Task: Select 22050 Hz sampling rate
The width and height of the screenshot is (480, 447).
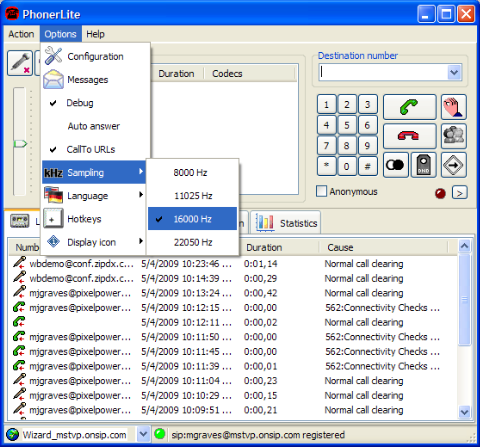Action: click(192, 242)
